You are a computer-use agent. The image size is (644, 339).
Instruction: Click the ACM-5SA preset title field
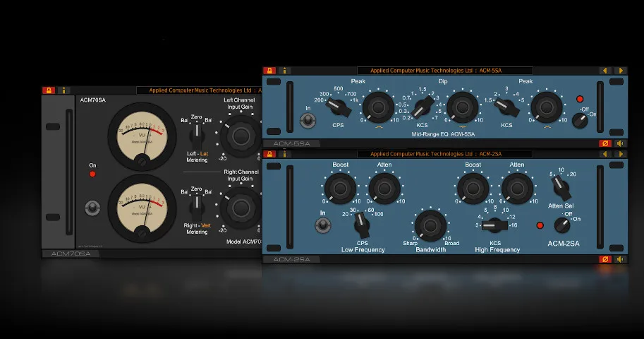coord(445,71)
